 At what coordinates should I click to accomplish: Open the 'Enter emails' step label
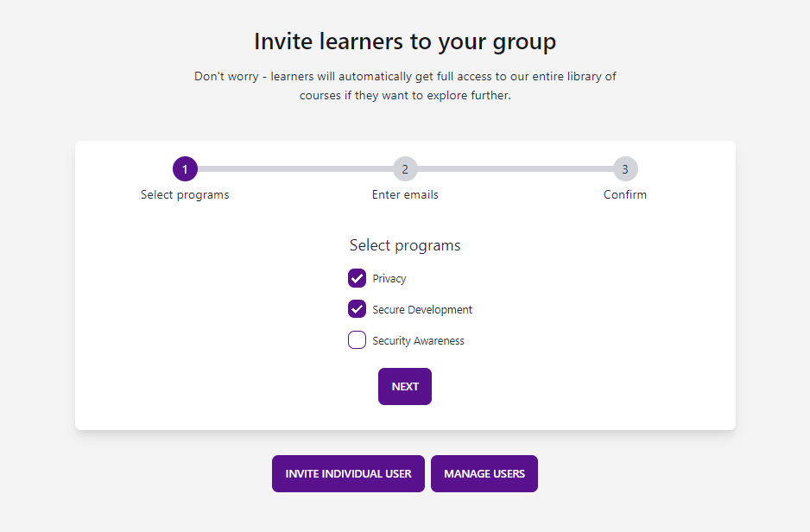tap(405, 194)
